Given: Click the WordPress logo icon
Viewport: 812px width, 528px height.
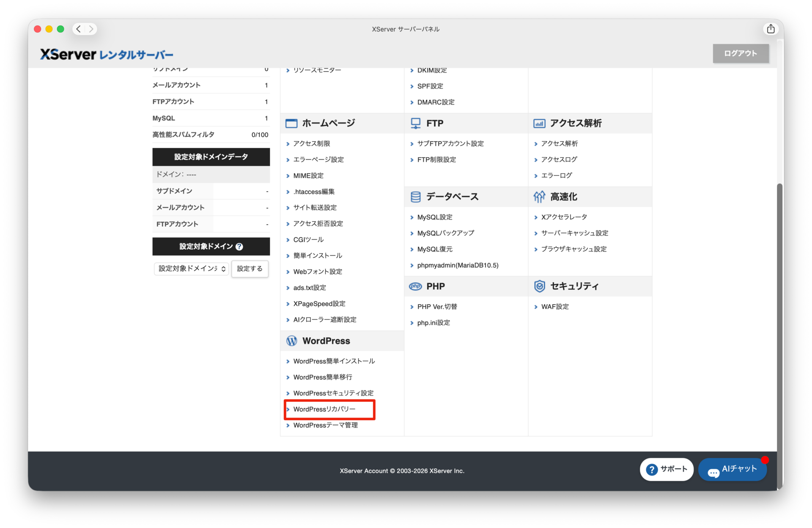Looking at the screenshot, I should pyautogui.click(x=291, y=341).
